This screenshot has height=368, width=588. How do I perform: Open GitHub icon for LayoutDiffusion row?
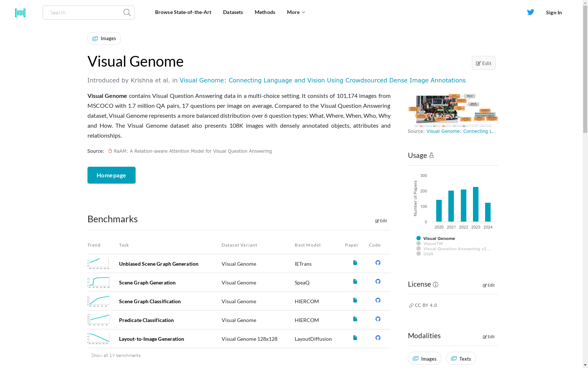[378, 338]
